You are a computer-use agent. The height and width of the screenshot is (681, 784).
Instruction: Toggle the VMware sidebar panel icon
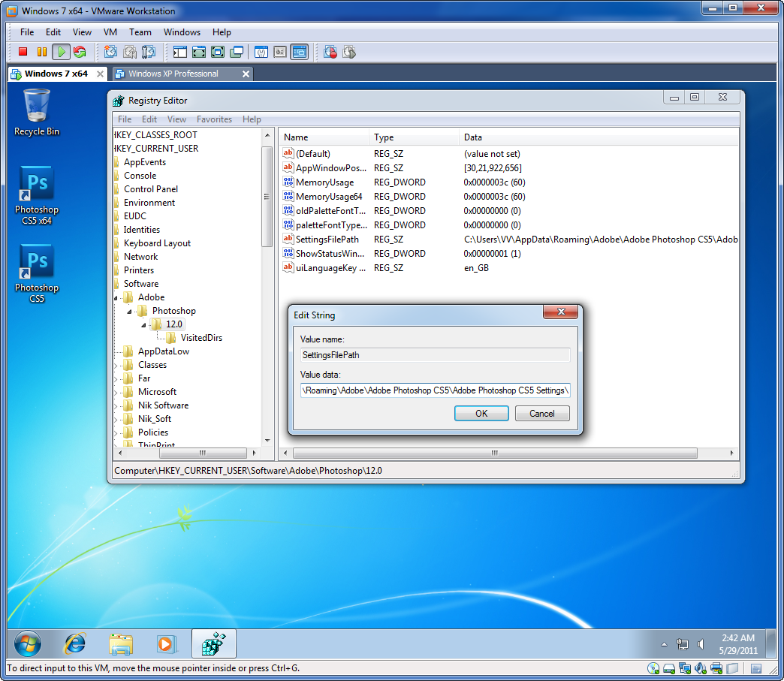pyautogui.click(x=180, y=52)
